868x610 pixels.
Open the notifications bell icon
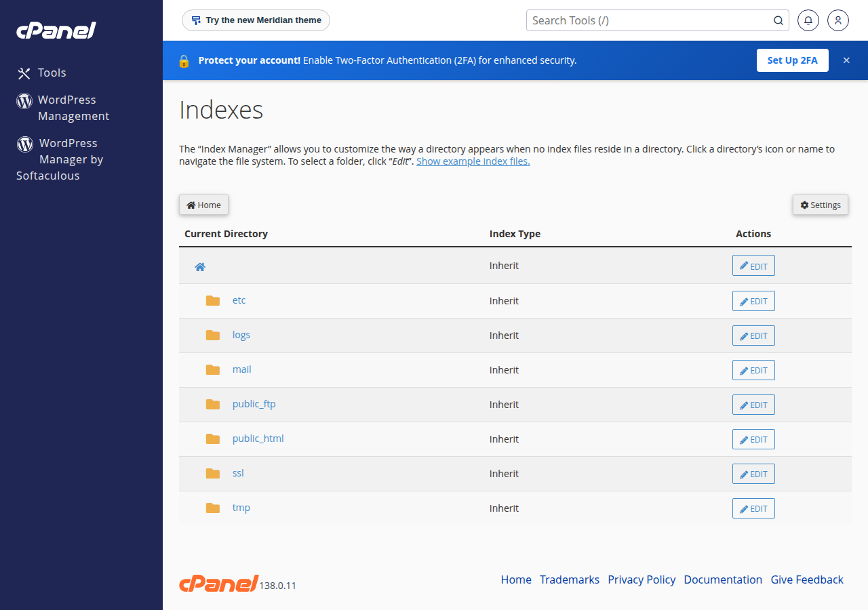click(x=808, y=20)
